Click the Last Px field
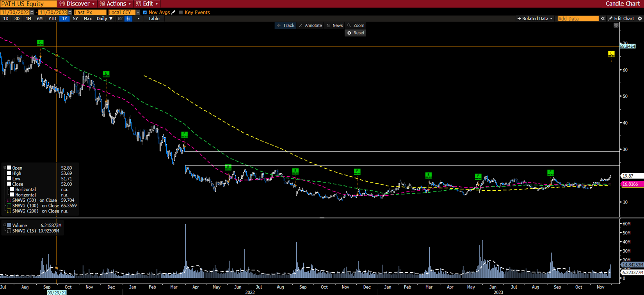The image size is (644, 295). (x=90, y=13)
